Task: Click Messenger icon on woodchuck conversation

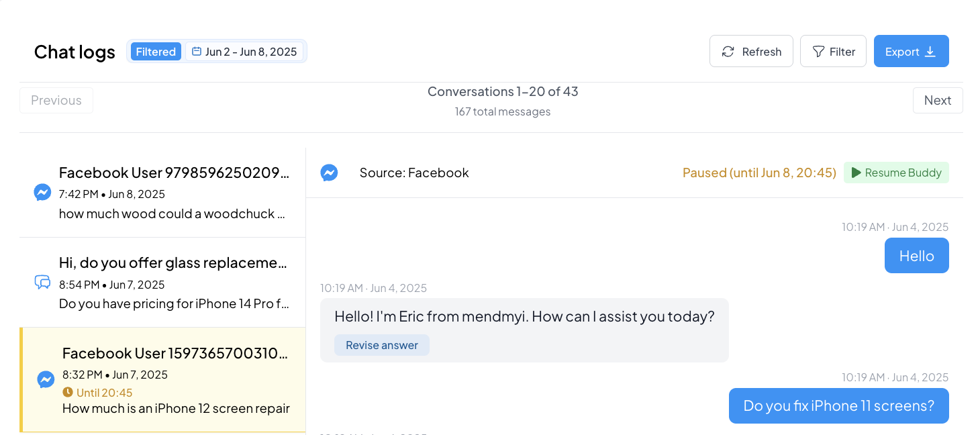Action: click(x=42, y=193)
